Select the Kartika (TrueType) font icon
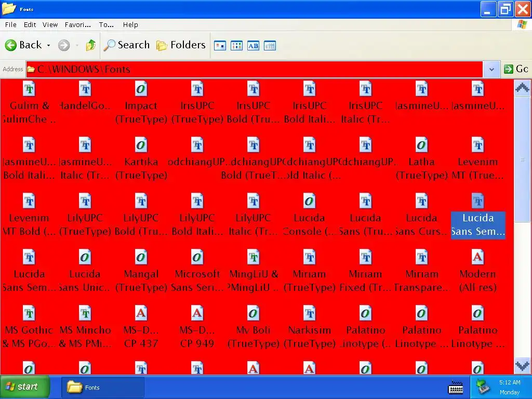This screenshot has height=399, width=532. [x=141, y=145]
